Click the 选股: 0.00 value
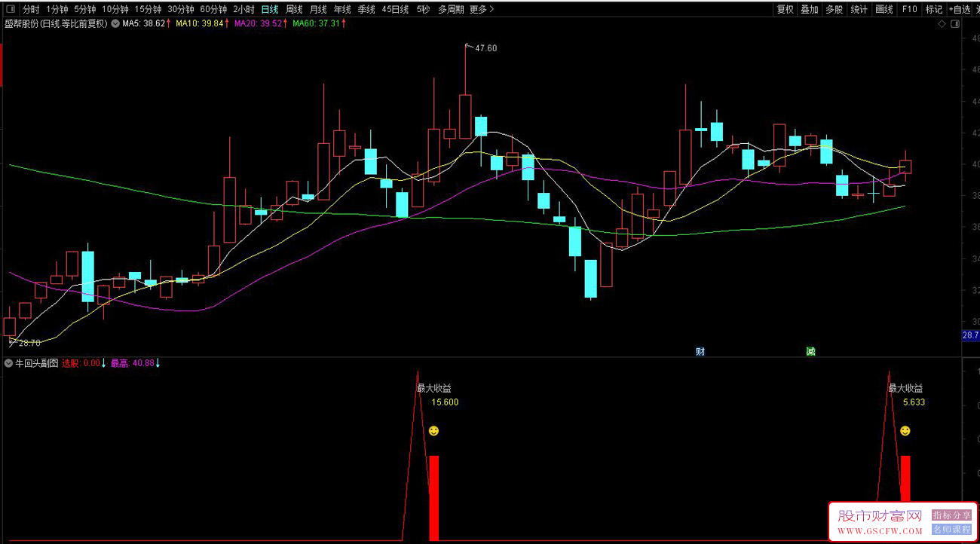The image size is (980, 544). pyautogui.click(x=81, y=363)
